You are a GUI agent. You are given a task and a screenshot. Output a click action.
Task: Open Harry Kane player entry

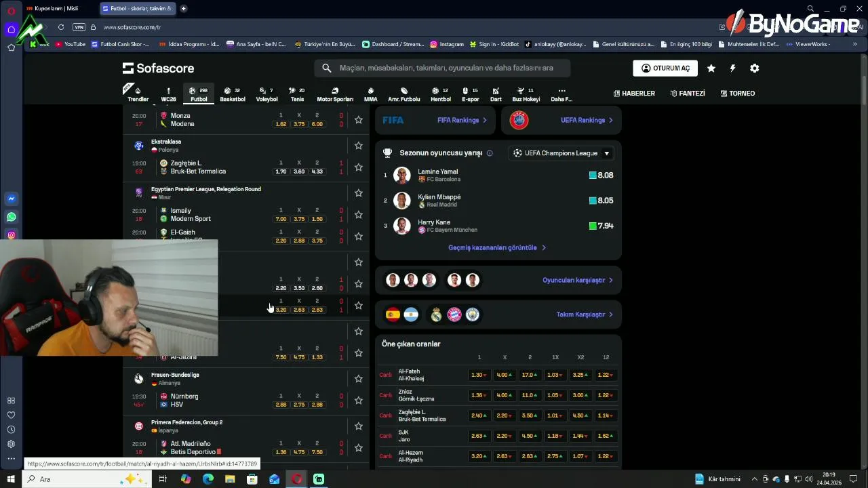tap(498, 226)
